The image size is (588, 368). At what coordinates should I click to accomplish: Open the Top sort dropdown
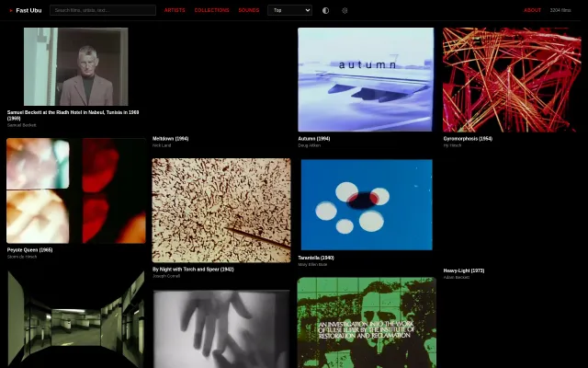289,10
